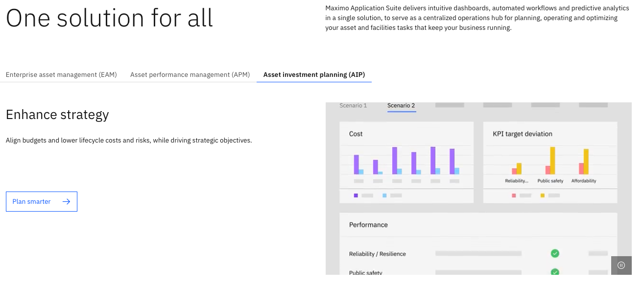Viewport: 644px width, 289px height.
Task: Click the Reliability / Resilience row label
Action: click(377, 254)
